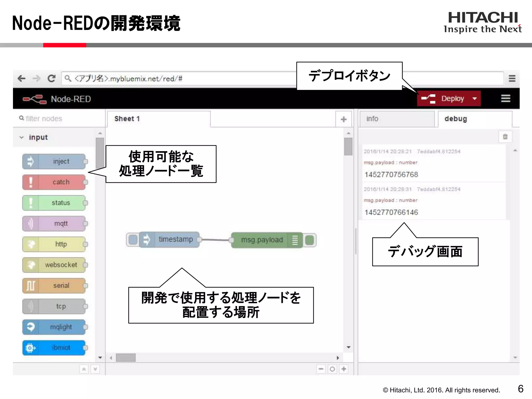Click the Node-RED logo in header
The width and height of the screenshot is (532, 399).
pyautogui.click(x=35, y=99)
